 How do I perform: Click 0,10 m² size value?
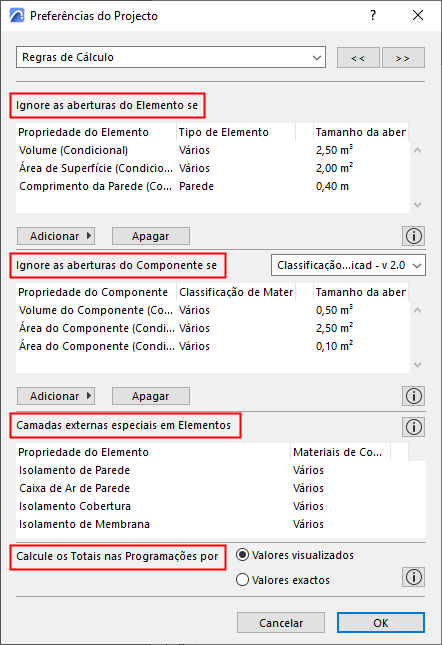click(x=334, y=346)
